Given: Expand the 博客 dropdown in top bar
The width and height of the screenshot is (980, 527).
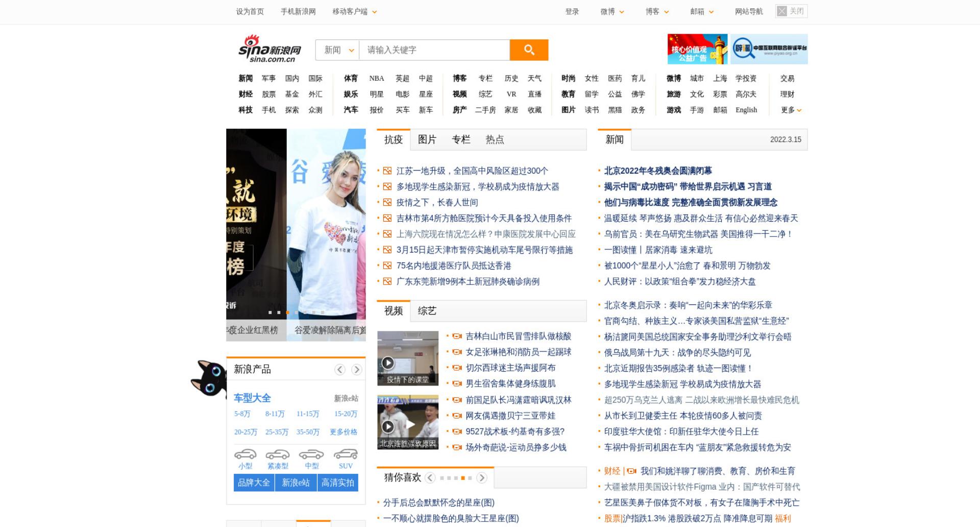Looking at the screenshot, I should click(657, 12).
